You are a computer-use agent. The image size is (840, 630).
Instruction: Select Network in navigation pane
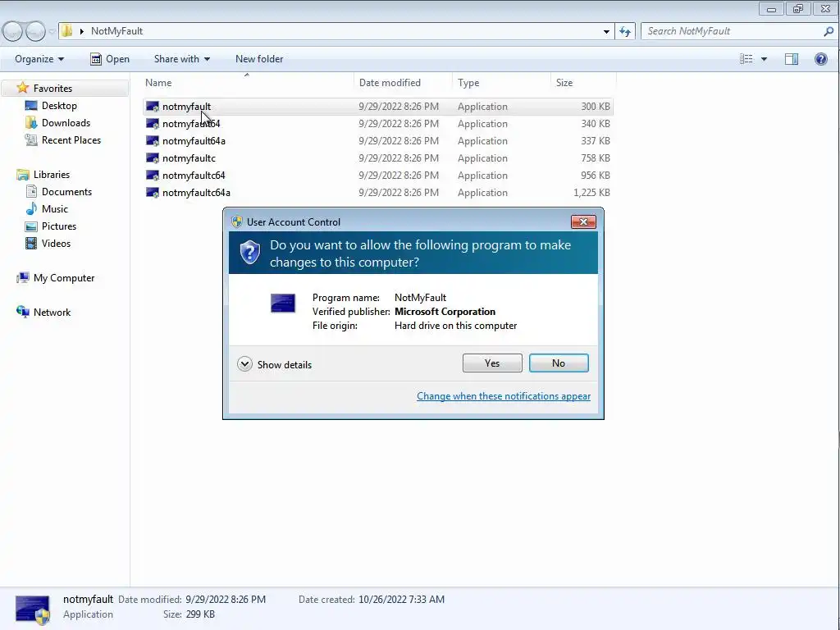point(52,313)
